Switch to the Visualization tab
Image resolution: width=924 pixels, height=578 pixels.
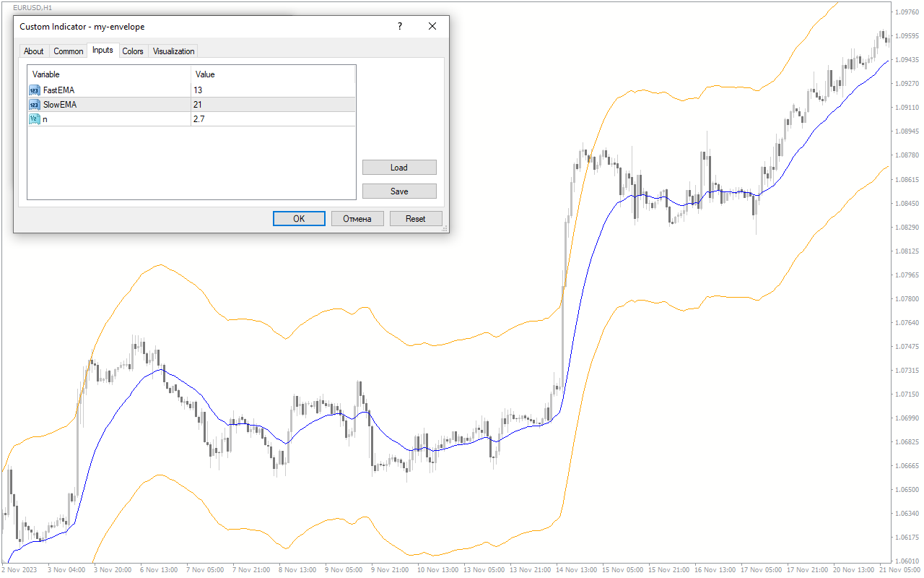coord(173,51)
